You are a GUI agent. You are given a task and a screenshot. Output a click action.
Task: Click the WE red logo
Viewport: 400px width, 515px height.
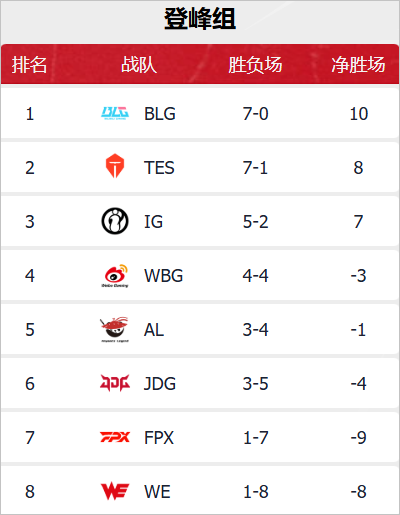(115, 491)
